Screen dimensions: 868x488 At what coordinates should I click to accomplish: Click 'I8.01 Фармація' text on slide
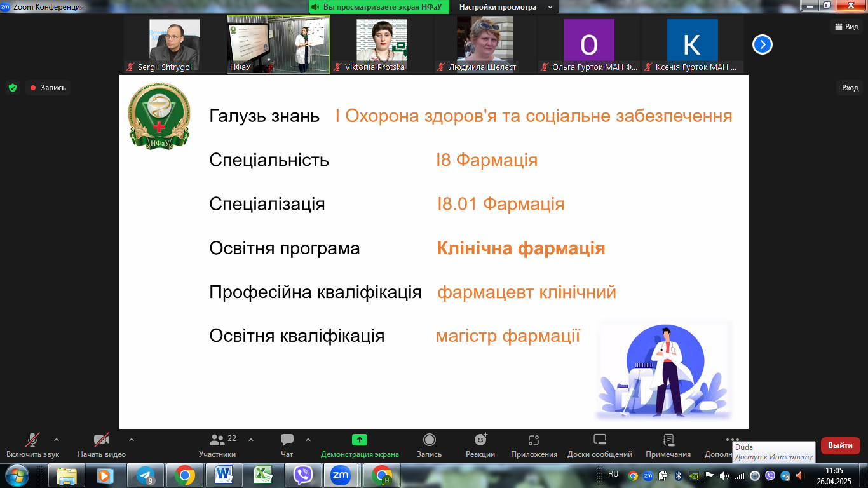click(501, 204)
